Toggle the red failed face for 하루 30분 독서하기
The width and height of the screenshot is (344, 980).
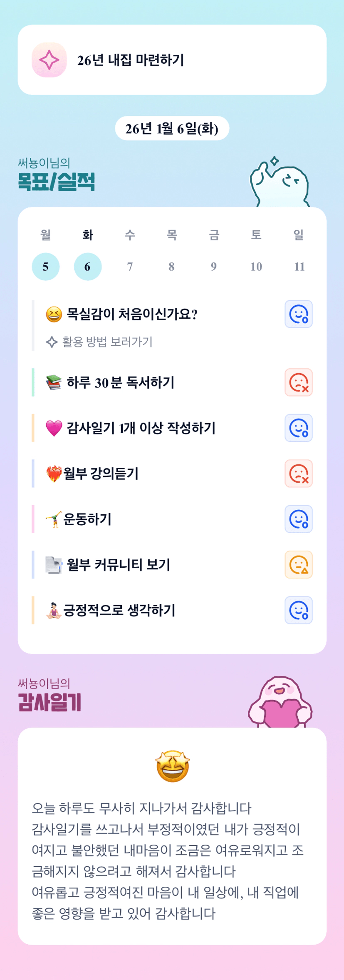point(298,382)
